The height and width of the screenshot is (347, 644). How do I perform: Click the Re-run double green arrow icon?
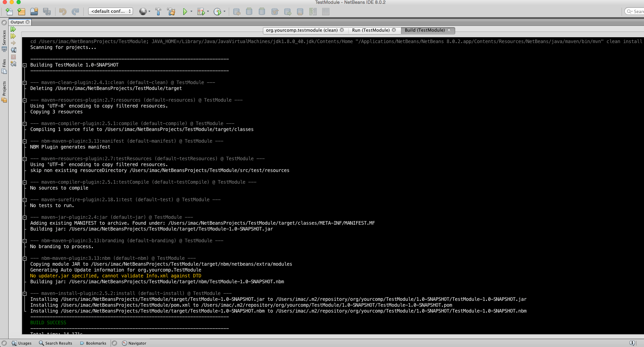click(13, 29)
